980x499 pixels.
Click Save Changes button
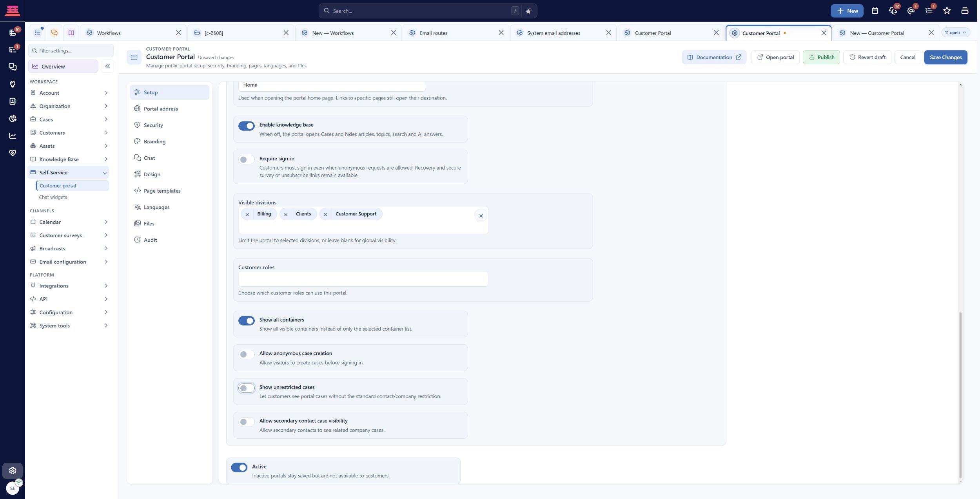(946, 58)
